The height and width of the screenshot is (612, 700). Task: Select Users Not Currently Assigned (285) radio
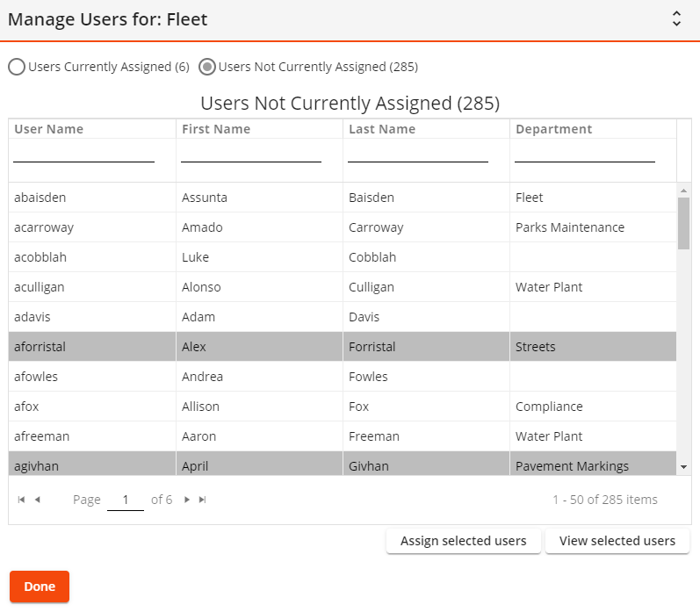coord(207,67)
